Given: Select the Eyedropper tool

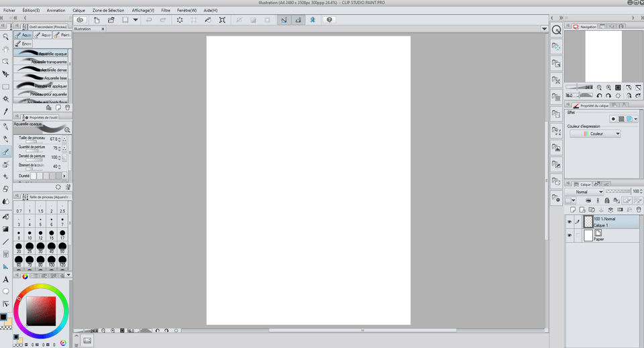Looking at the screenshot, I should point(5,111).
